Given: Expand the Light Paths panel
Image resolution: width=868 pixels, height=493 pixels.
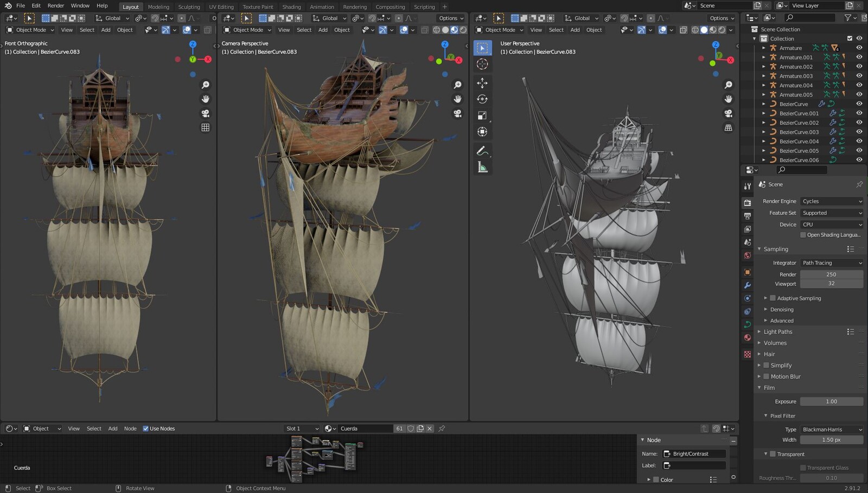Looking at the screenshot, I should click(778, 332).
